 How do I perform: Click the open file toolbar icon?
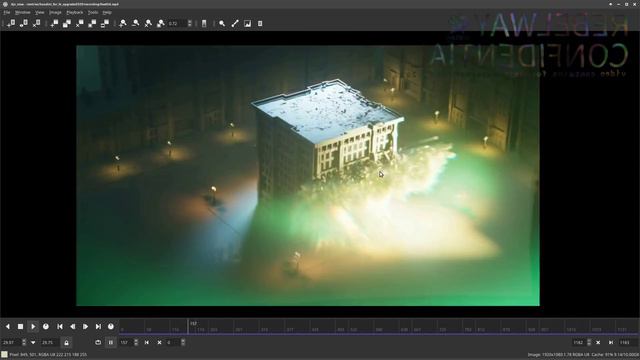[x=11, y=23]
